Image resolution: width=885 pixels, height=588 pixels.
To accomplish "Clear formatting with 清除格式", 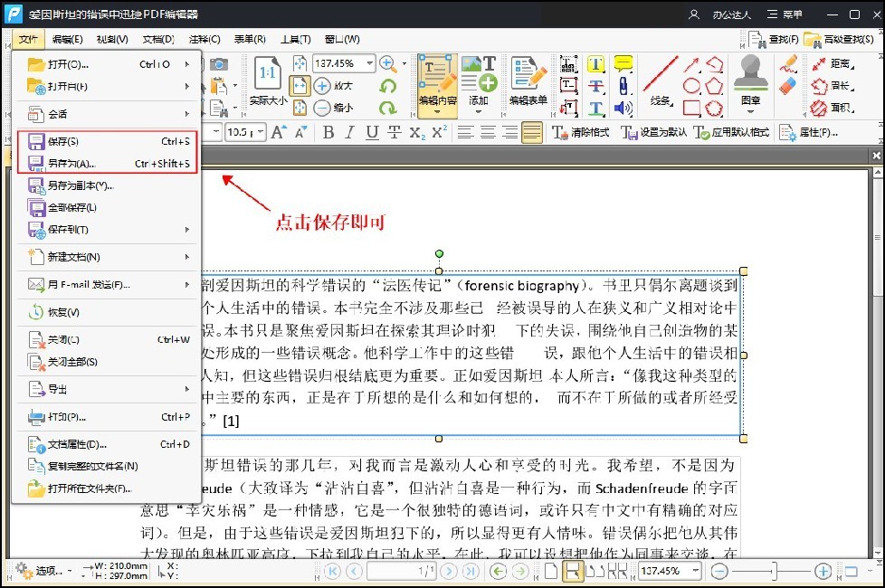I will click(x=584, y=132).
